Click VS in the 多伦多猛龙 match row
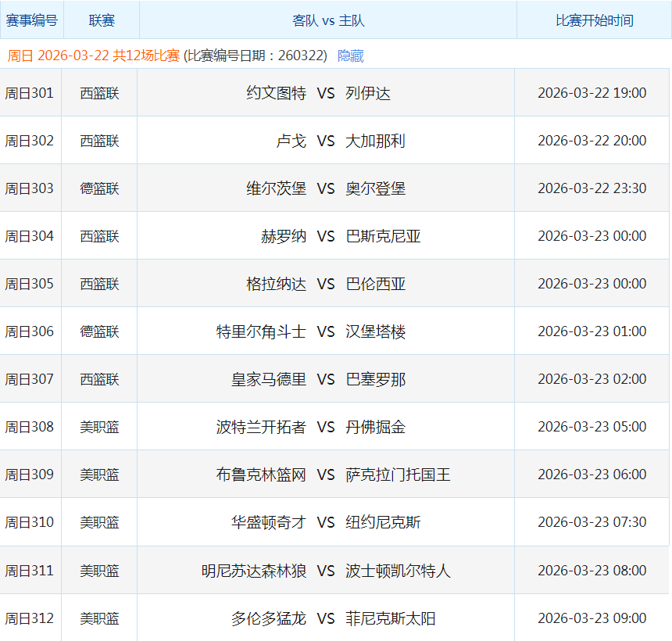 point(326,618)
